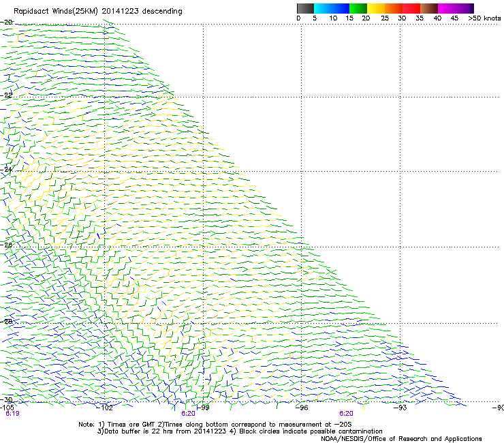Click the '-102' longitude axis label
The image size is (504, 443).
104,408
